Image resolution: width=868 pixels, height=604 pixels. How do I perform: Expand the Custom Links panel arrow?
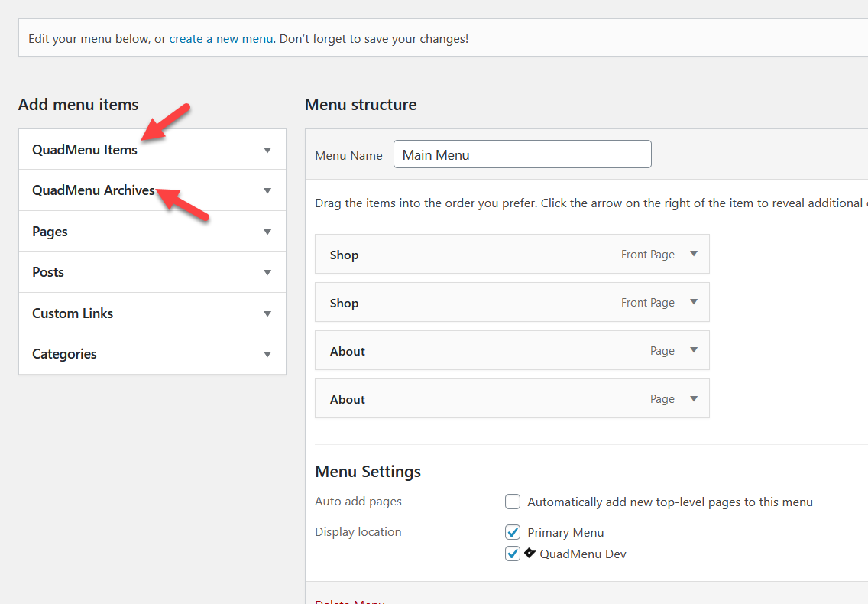267,313
